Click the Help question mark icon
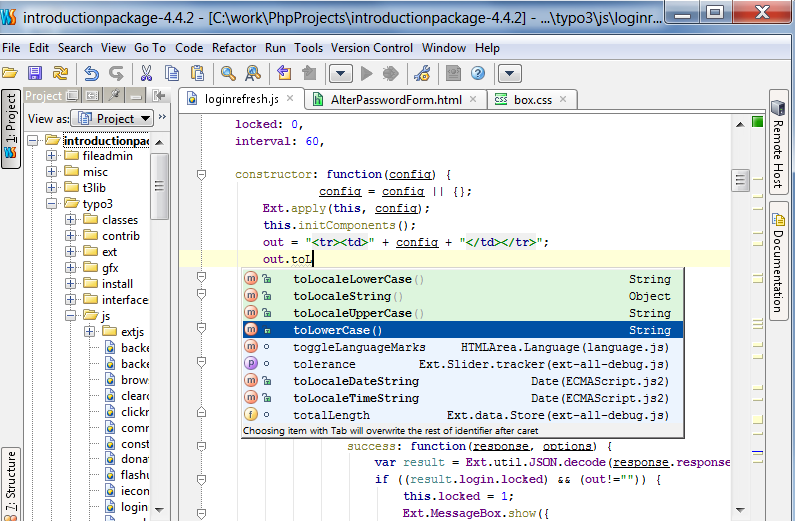795x521 pixels. coord(478,73)
